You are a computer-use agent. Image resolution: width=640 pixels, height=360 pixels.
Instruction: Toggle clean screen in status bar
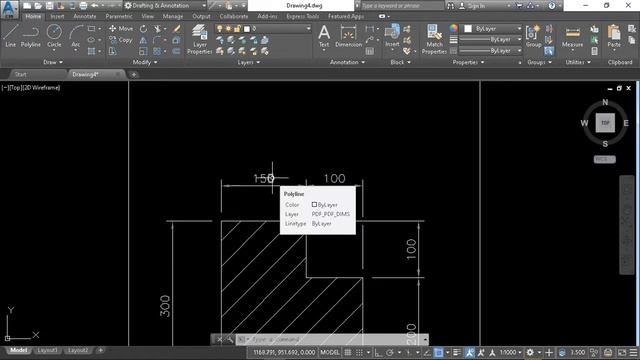(622, 352)
